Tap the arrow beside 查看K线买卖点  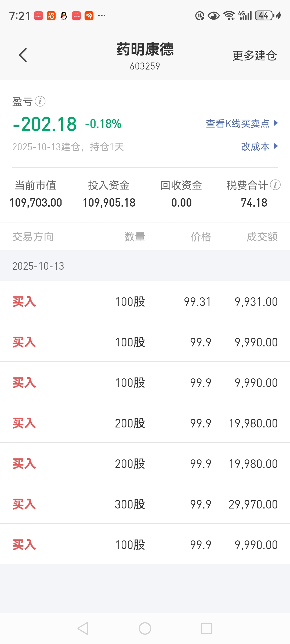click(x=275, y=123)
